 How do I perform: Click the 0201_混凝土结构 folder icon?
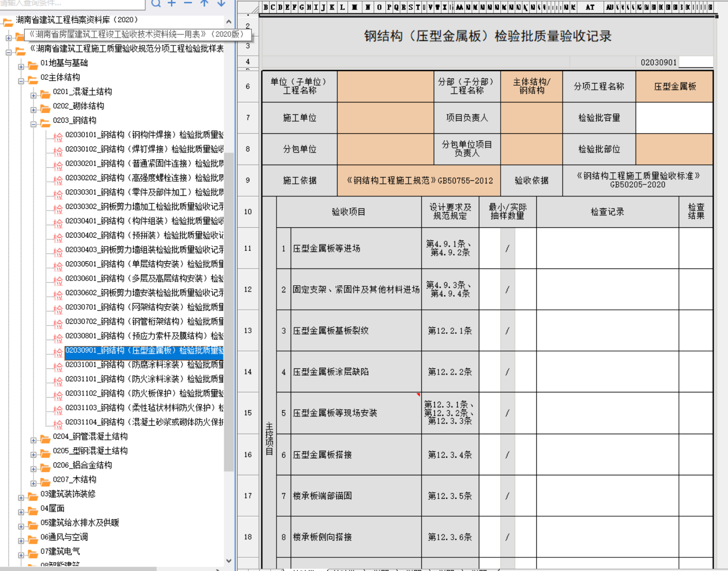(45, 93)
